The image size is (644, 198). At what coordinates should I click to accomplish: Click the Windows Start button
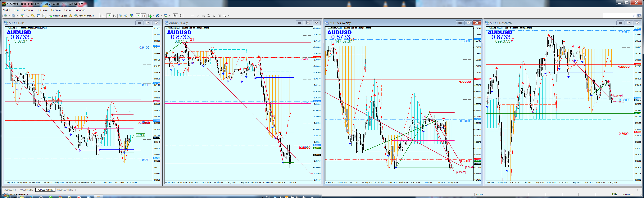[x=6, y=196]
